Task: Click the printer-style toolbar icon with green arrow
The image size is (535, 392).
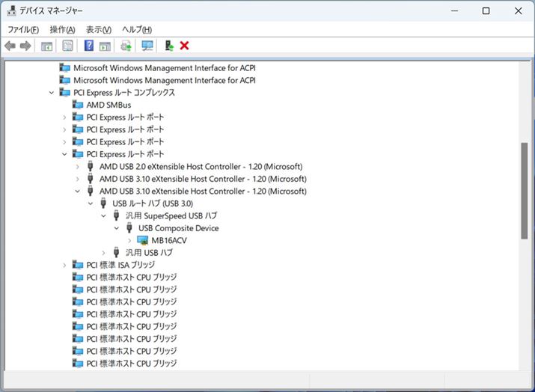Action: pyautogui.click(x=126, y=46)
